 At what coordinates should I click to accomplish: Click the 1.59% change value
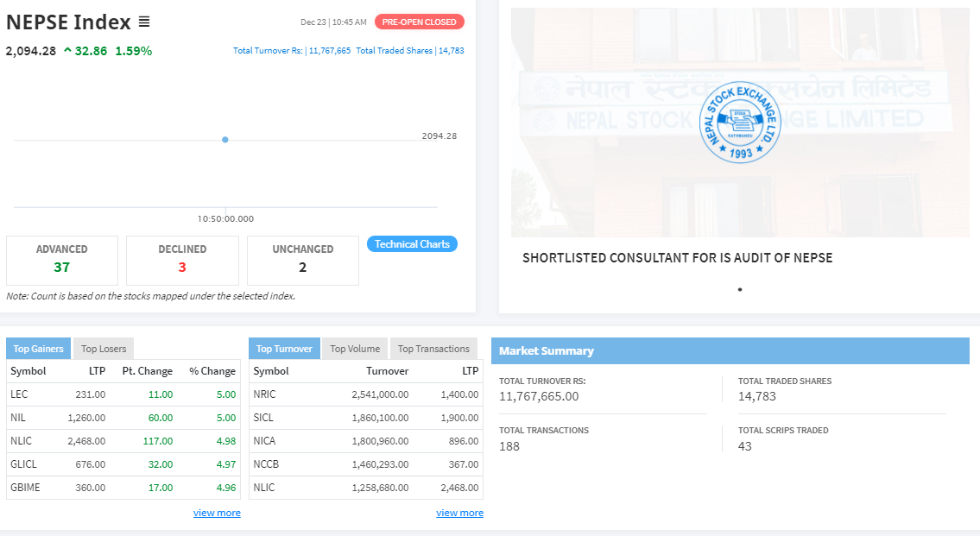tap(134, 51)
